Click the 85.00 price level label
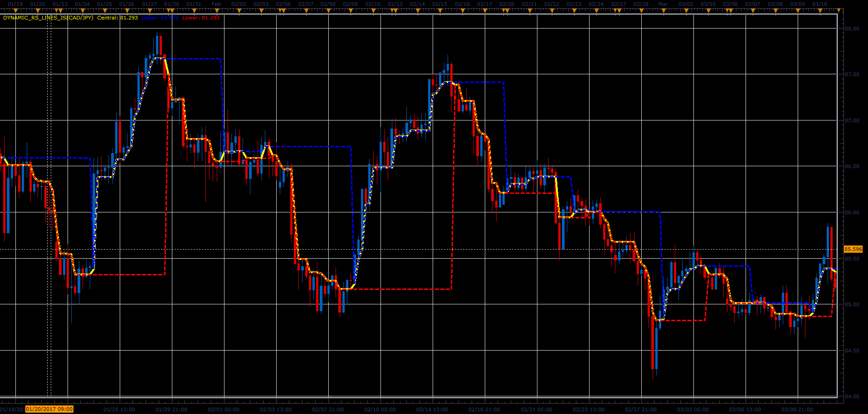Screen dimensions: 868x414 pos(852,304)
